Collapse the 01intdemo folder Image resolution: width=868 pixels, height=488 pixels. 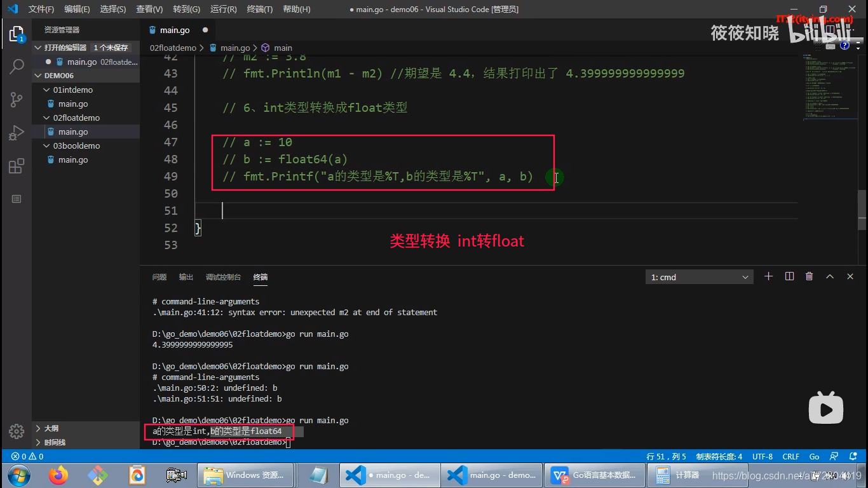point(86,90)
